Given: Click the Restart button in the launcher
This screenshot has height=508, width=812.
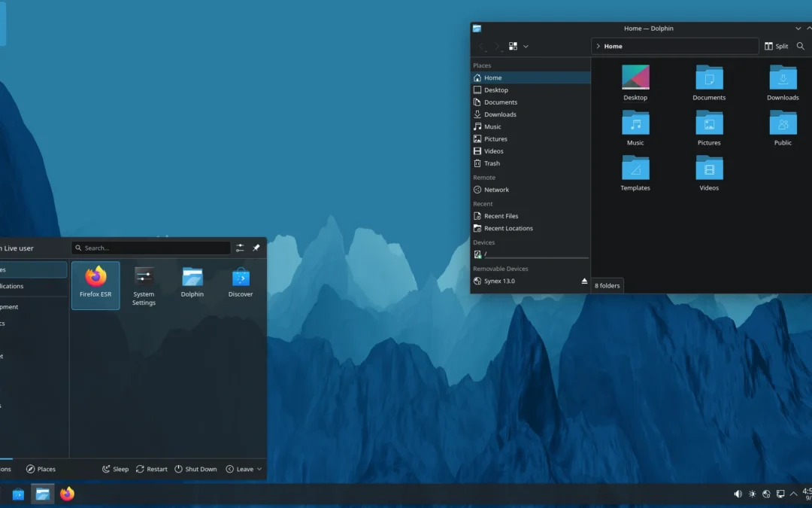Looking at the screenshot, I should tap(151, 469).
